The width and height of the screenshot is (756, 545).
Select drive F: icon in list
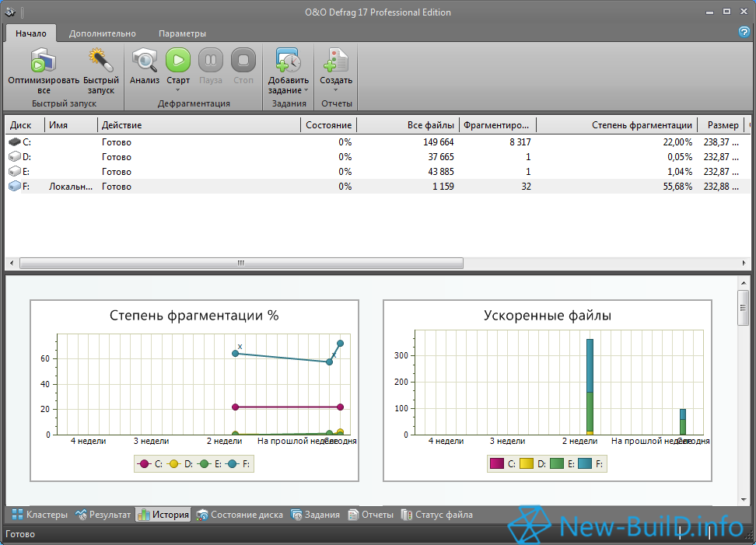[15, 186]
